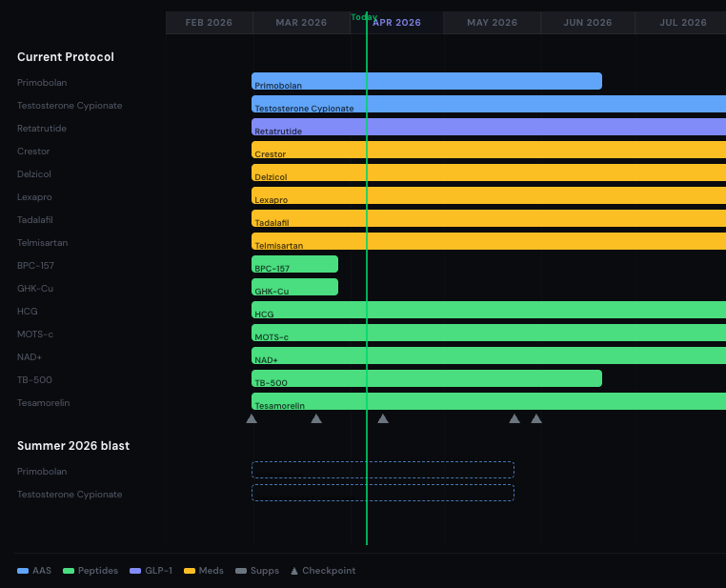The image size is (726, 588).
Task: Click the green Peptides legend swatch
Action: [69, 571]
